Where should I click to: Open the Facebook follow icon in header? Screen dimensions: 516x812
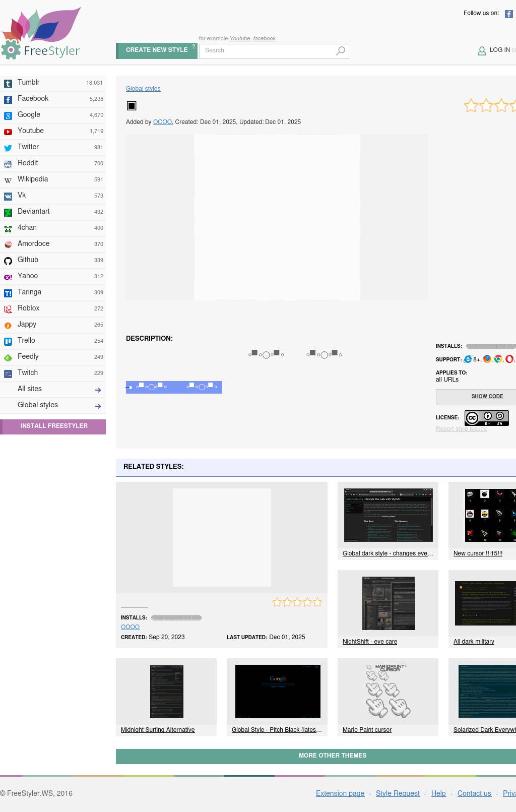tap(509, 14)
